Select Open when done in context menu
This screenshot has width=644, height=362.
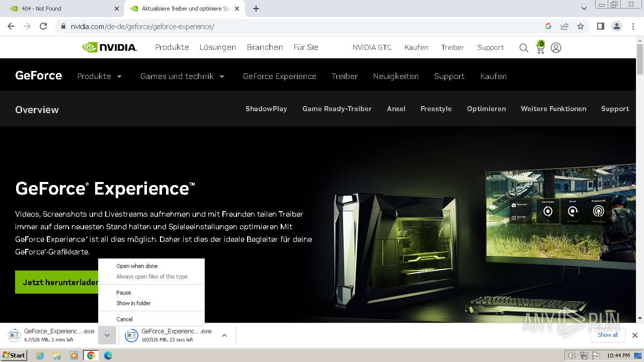click(151, 266)
